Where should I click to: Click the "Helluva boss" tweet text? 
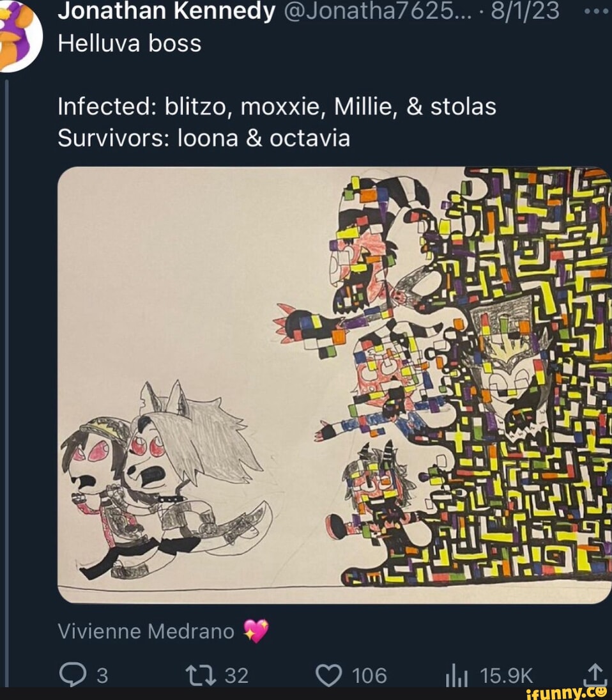tap(130, 43)
